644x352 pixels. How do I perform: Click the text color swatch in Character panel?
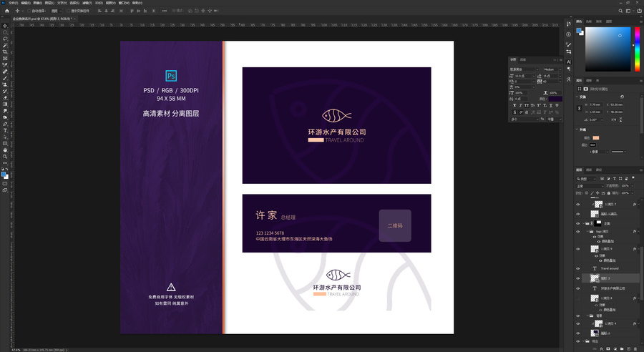pyautogui.click(x=555, y=99)
